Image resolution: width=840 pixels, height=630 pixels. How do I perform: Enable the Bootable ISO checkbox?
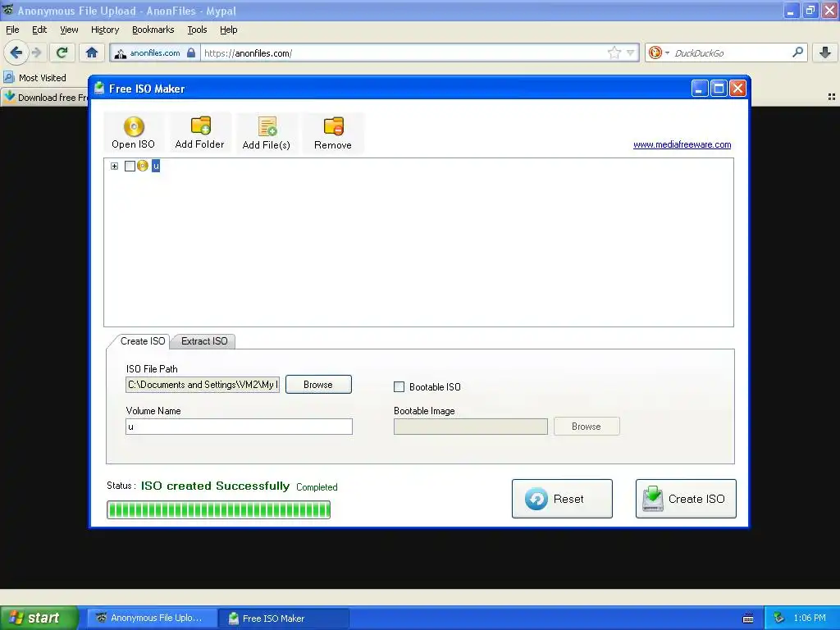pos(399,387)
